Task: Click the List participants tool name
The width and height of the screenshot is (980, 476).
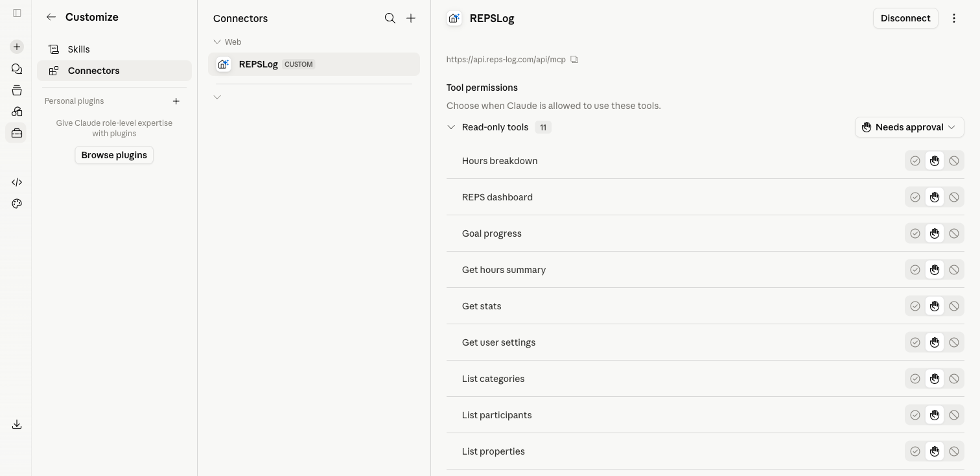Action: click(496, 415)
